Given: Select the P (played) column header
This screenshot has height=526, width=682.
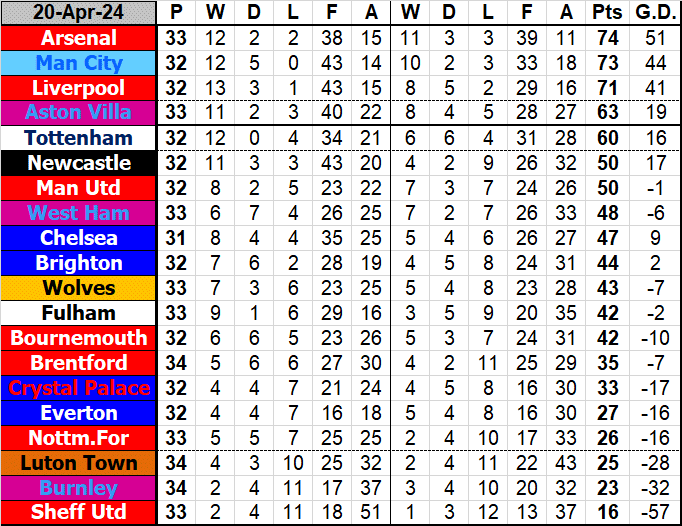Looking at the screenshot, I should 177,13.
